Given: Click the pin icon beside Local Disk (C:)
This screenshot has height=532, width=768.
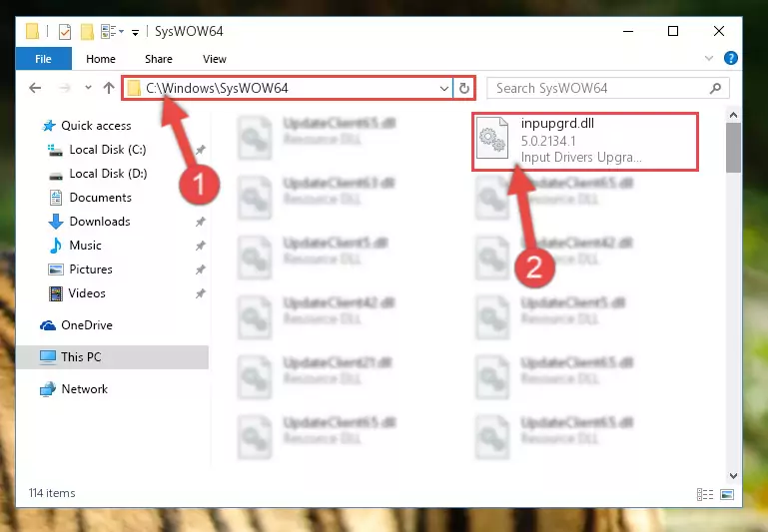Looking at the screenshot, I should pos(201,150).
